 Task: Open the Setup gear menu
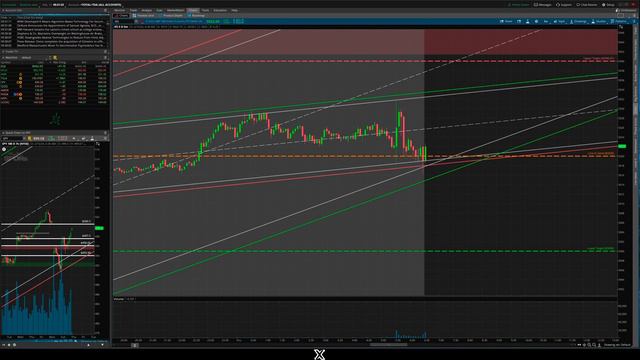(x=608, y=5)
